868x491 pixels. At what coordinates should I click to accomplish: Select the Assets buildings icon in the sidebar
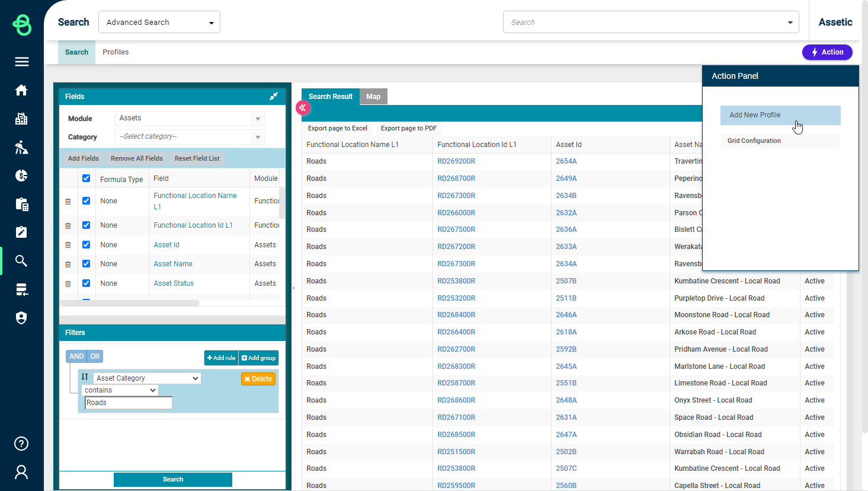pyautogui.click(x=21, y=119)
